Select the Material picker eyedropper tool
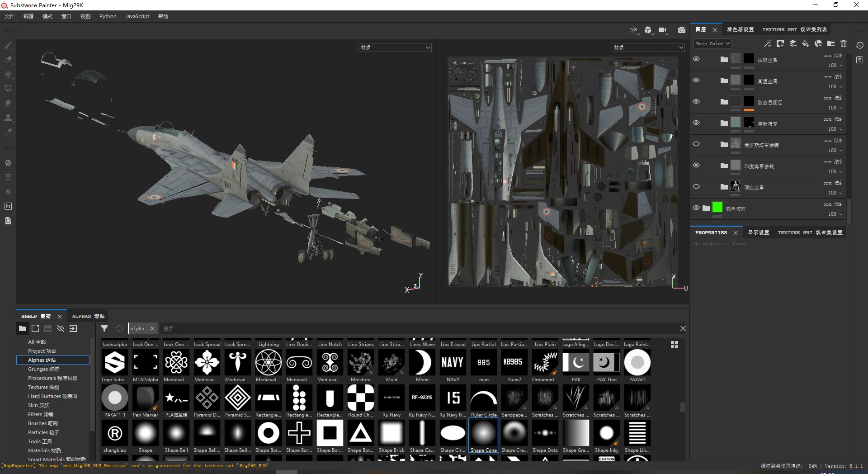Viewport: 868px width, 474px height. (8, 132)
